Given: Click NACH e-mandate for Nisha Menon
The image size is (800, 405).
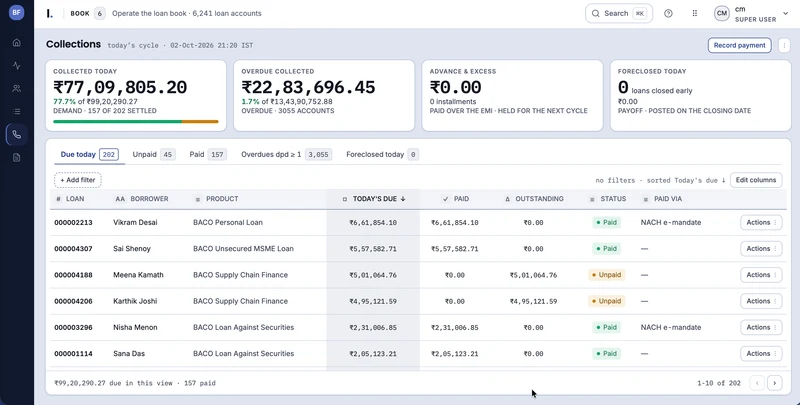Looking at the screenshot, I should [671, 327].
